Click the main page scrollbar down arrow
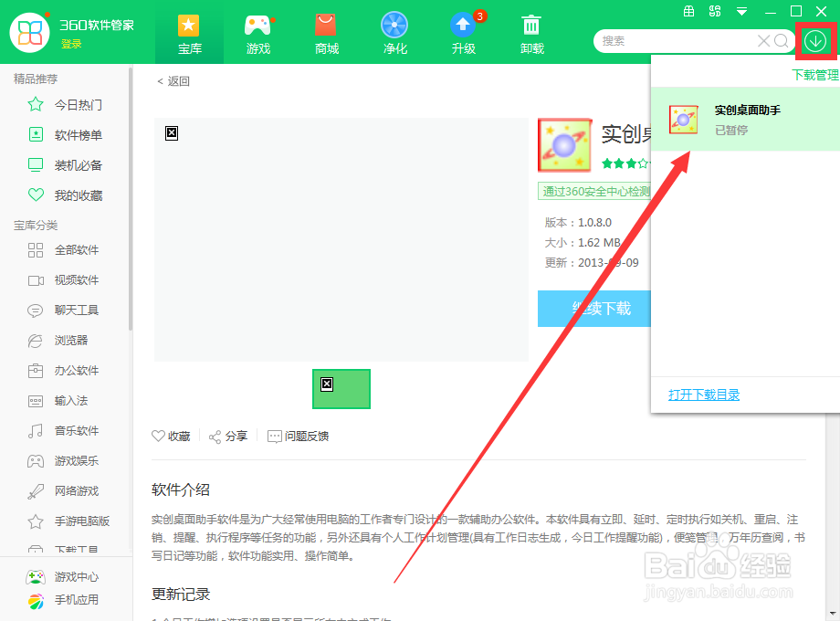The image size is (840, 621). tap(833, 613)
